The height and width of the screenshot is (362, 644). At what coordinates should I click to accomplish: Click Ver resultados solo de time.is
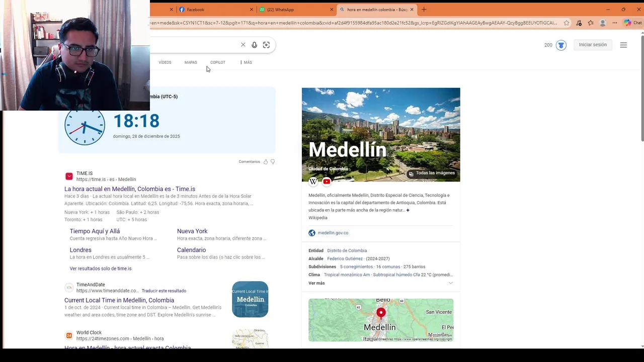[x=101, y=268]
